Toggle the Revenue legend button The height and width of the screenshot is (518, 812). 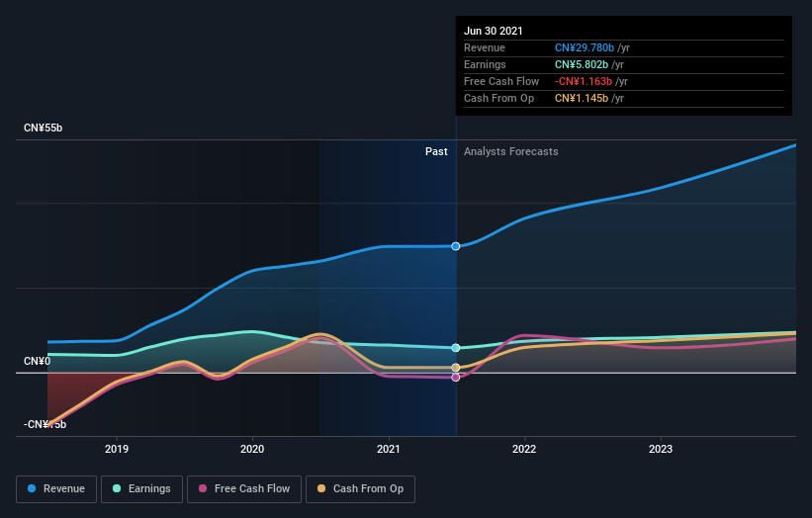click(56, 489)
